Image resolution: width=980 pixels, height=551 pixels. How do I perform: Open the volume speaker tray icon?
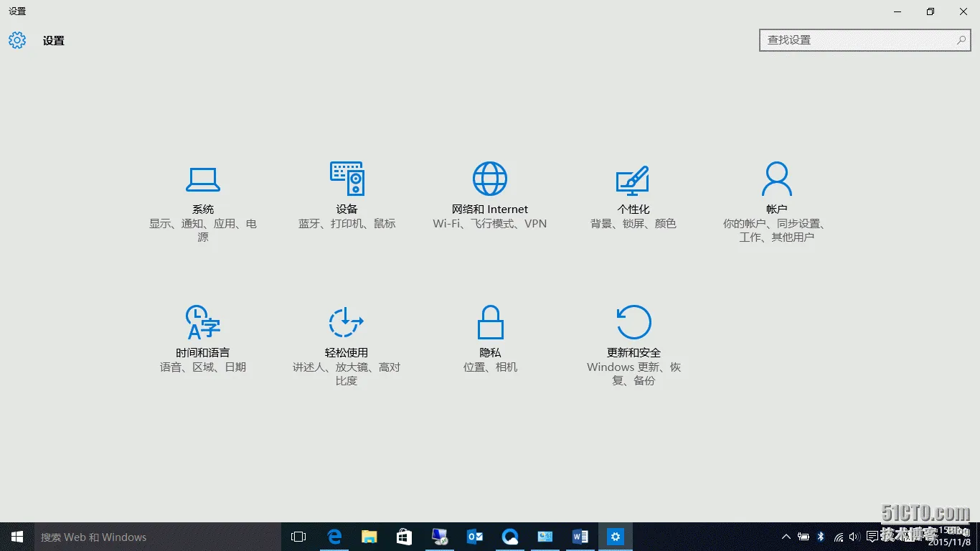854,537
